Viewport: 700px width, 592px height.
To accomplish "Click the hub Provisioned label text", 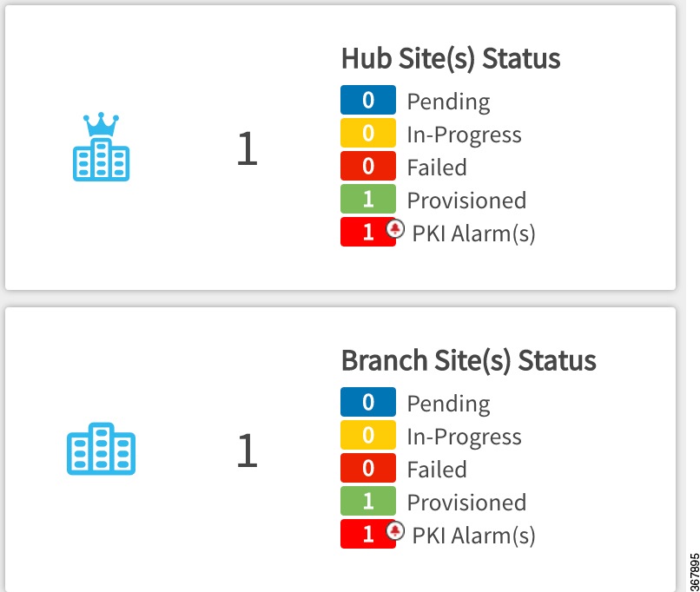I will click(x=466, y=201).
